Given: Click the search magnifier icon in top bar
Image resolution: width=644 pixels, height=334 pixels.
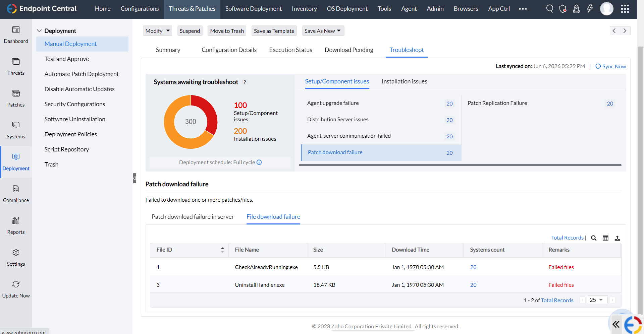Looking at the screenshot, I should click(x=549, y=9).
